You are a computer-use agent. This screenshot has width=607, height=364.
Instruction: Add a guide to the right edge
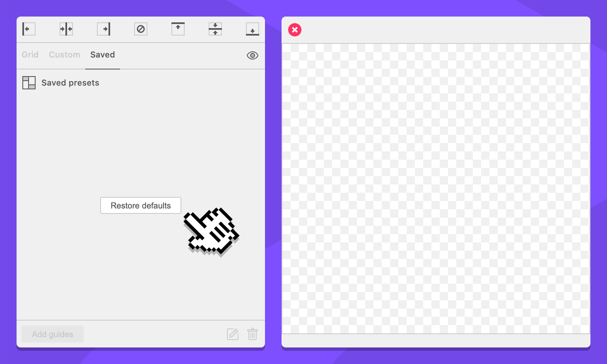pos(104,29)
